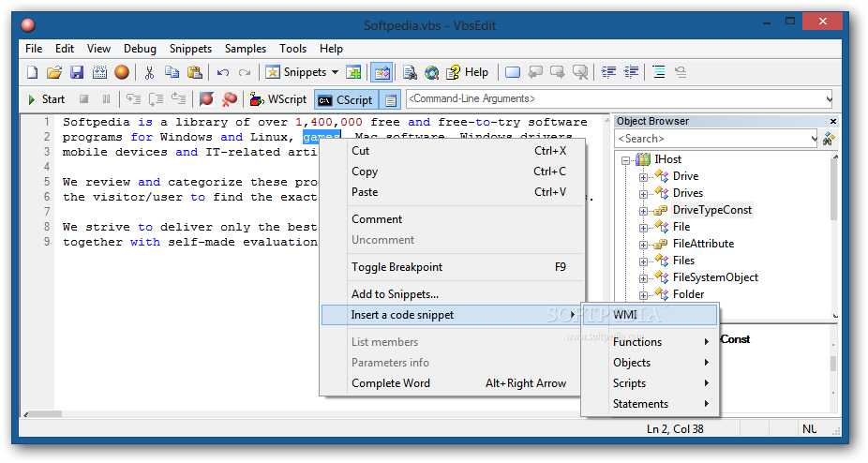
Task: Start the script with the Start button
Action: [x=47, y=99]
